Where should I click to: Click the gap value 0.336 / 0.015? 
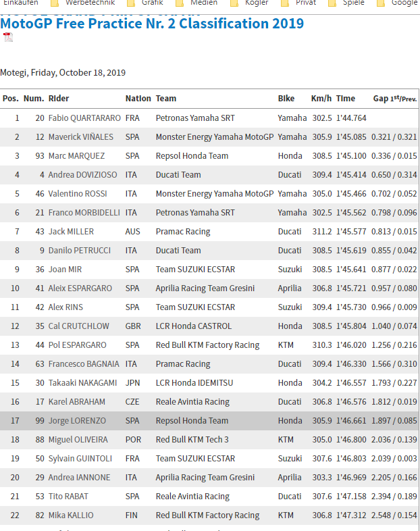tap(394, 156)
